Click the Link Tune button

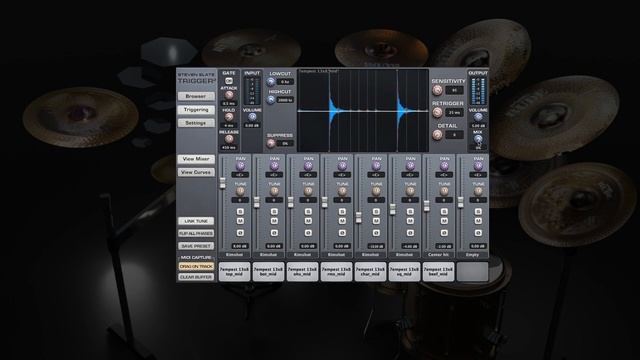point(196,221)
